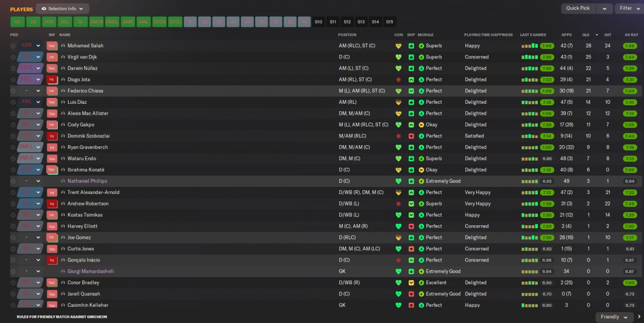Click the Inj badge for Gonçalo Inácio
This screenshot has width=644, height=323.
coord(51,260)
